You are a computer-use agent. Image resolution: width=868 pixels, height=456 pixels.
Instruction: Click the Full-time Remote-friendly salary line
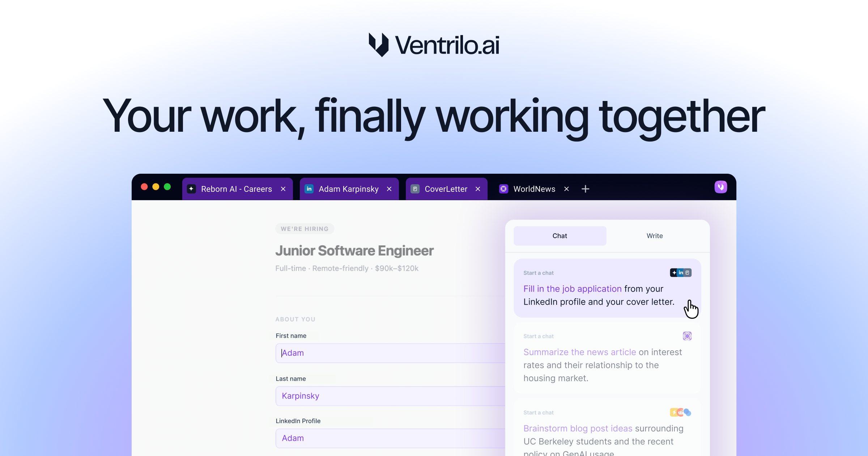click(347, 269)
